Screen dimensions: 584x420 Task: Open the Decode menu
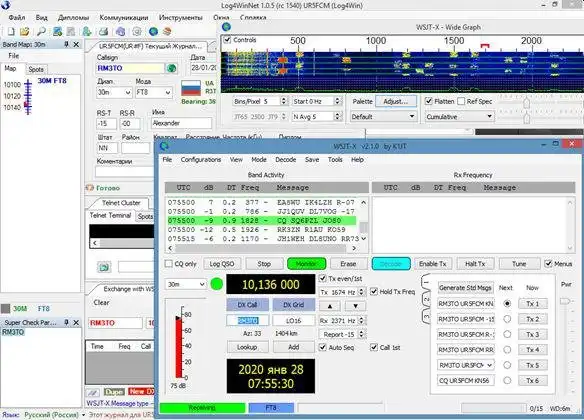coord(286,159)
